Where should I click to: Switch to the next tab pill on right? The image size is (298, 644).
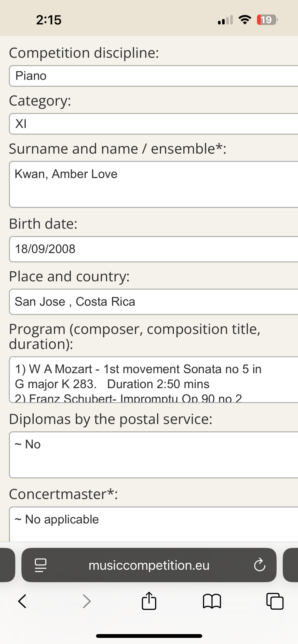[x=291, y=565]
